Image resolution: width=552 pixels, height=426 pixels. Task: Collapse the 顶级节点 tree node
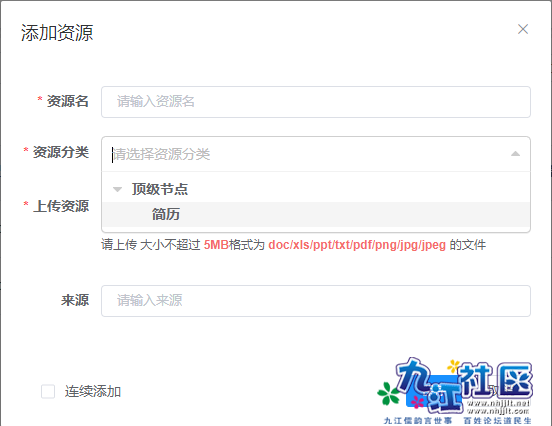(x=117, y=189)
